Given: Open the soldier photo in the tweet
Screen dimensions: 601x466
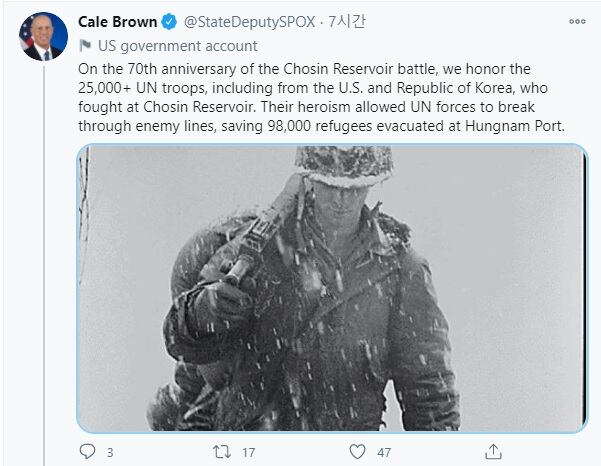Looking at the screenshot, I should pyautogui.click(x=330, y=288).
